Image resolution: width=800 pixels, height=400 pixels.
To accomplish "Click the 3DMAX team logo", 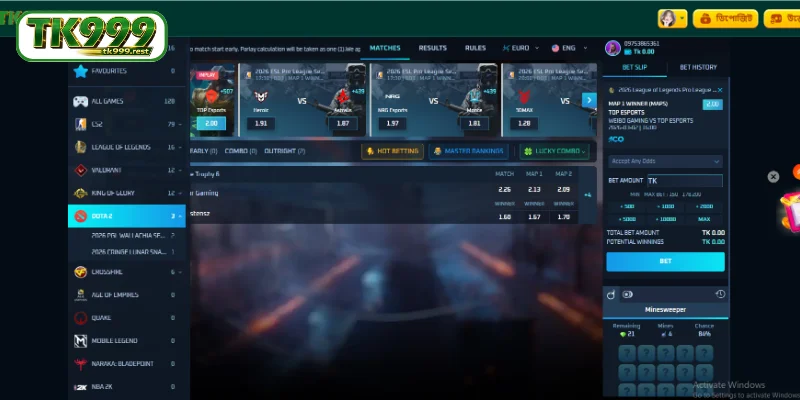I will pyautogui.click(x=524, y=96).
